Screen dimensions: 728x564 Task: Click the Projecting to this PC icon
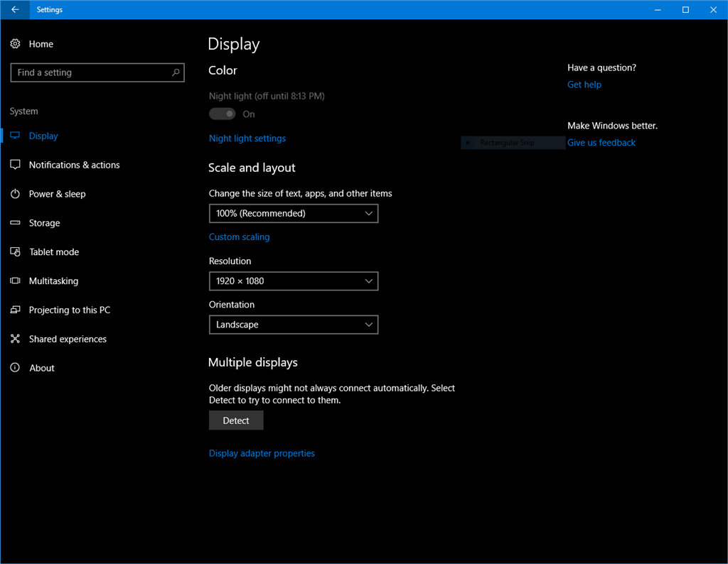click(x=15, y=310)
